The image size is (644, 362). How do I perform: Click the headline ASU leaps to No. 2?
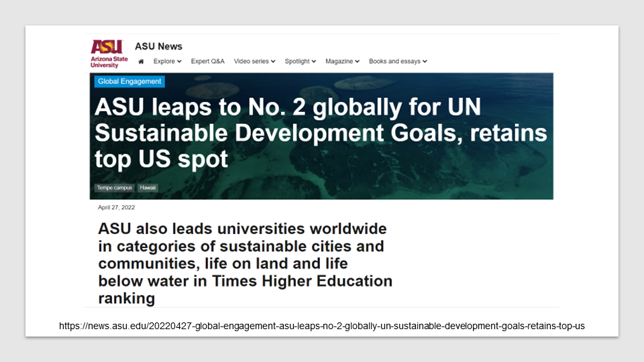pos(321,133)
